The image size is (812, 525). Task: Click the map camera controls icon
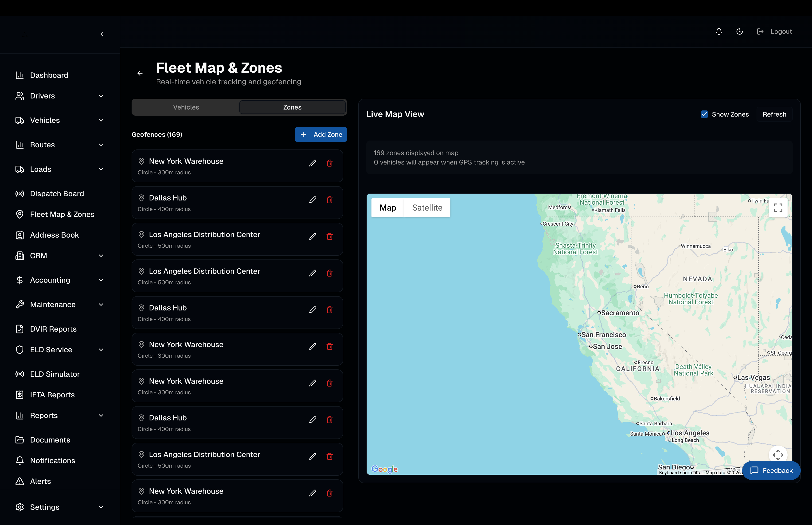(778, 454)
